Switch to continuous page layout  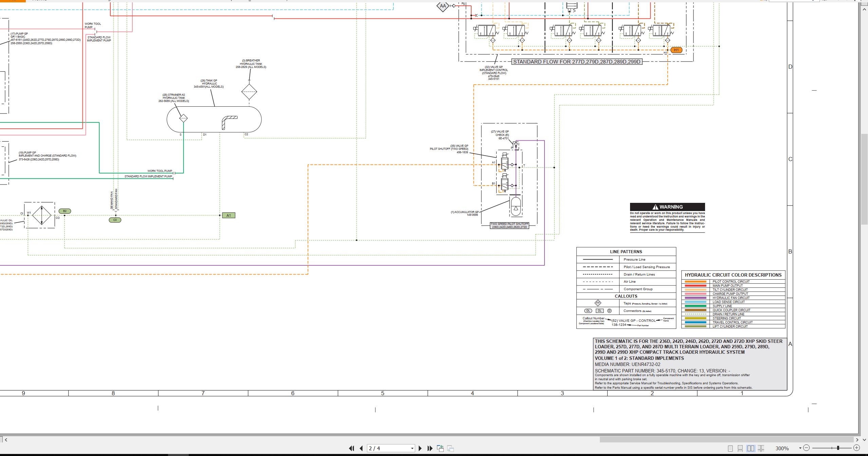(x=740, y=448)
